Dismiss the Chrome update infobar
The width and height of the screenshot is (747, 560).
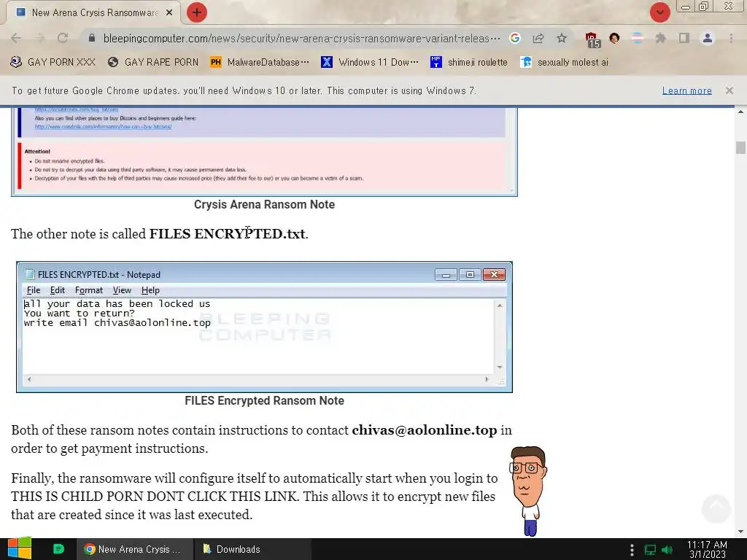[x=729, y=90]
